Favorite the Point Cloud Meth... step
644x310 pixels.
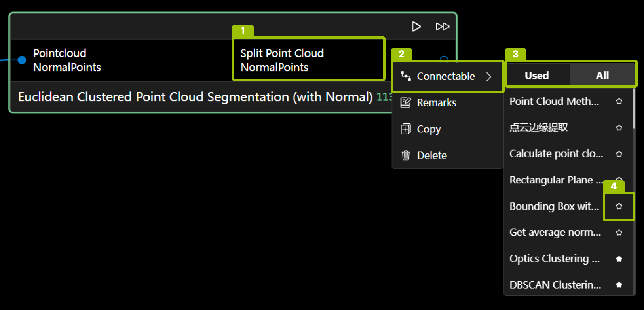[x=619, y=102]
